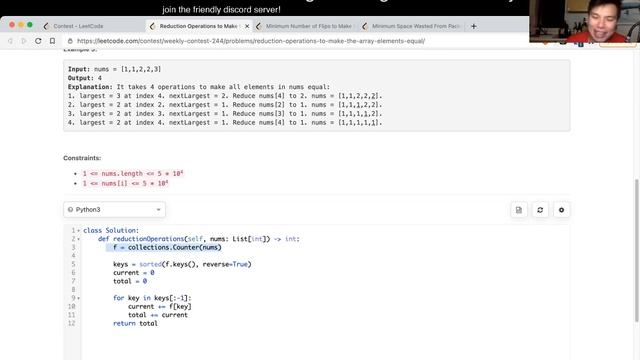Collapse the class Solution fold arrow on line 1
The width and height of the screenshot is (640, 360).
pyautogui.click(x=79, y=231)
